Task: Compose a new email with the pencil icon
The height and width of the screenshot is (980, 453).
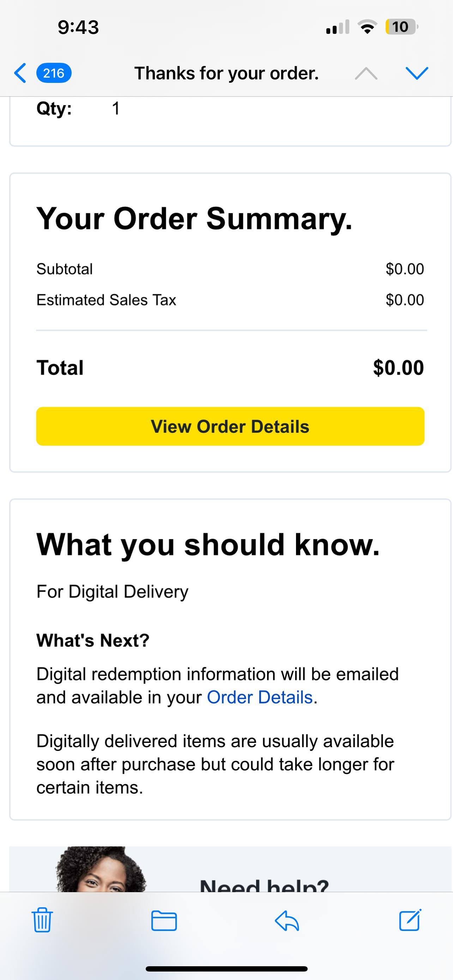Action: 410,920
